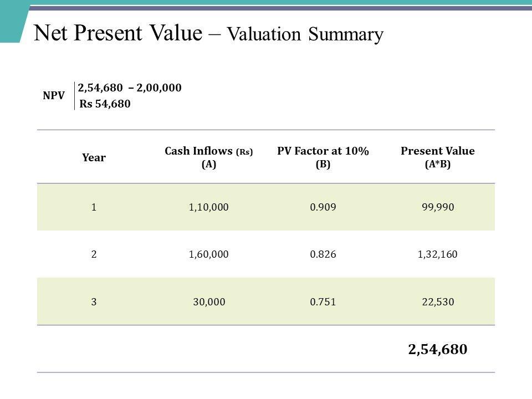This screenshot has width=532, height=399.
Task: Select the PV factor 0.751
Action: point(323,301)
